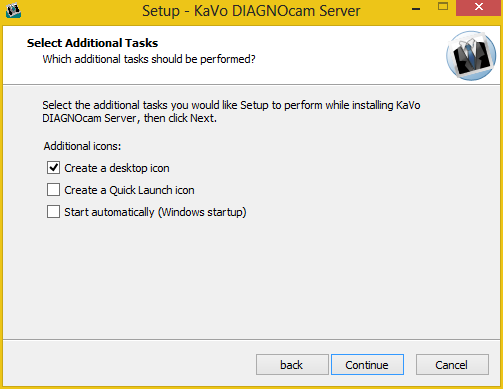Cancel the installation
The height and width of the screenshot is (389, 503).
452,365
